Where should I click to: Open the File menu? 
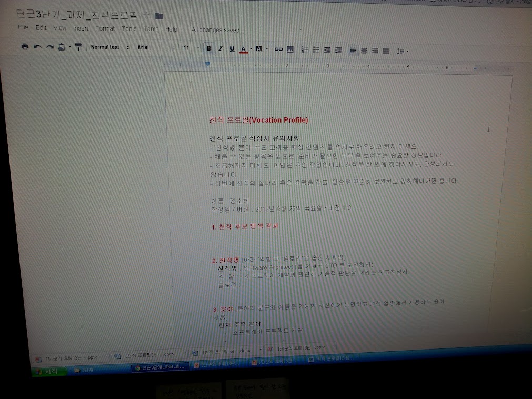pos(23,28)
